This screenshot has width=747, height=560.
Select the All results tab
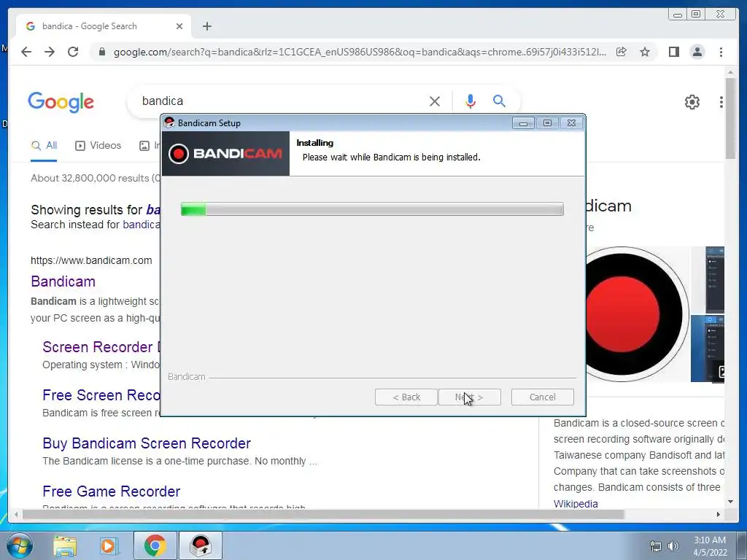click(44, 146)
